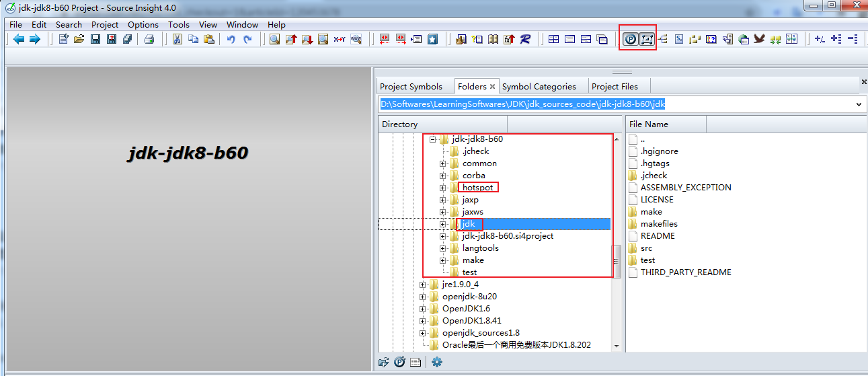Screen dimensions: 868x376
Task: Click the Open file folder icon
Action: (79, 39)
